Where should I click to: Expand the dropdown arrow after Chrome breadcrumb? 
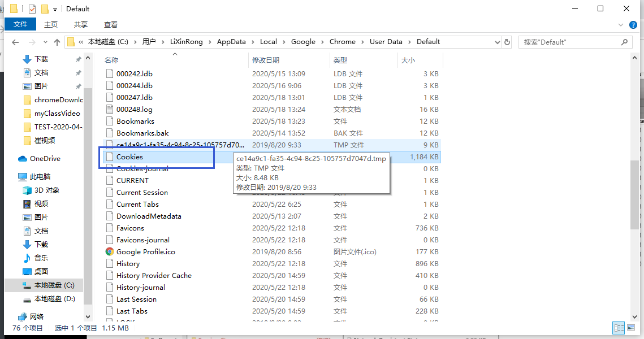(x=362, y=42)
